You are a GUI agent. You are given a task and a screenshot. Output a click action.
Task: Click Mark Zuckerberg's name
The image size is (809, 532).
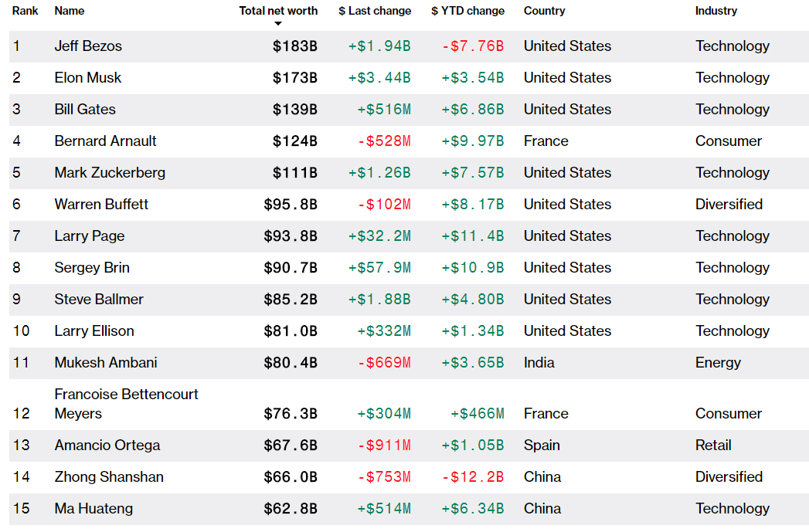pyautogui.click(x=110, y=173)
